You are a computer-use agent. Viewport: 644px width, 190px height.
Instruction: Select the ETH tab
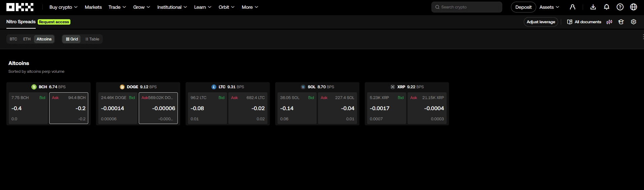pos(27,39)
